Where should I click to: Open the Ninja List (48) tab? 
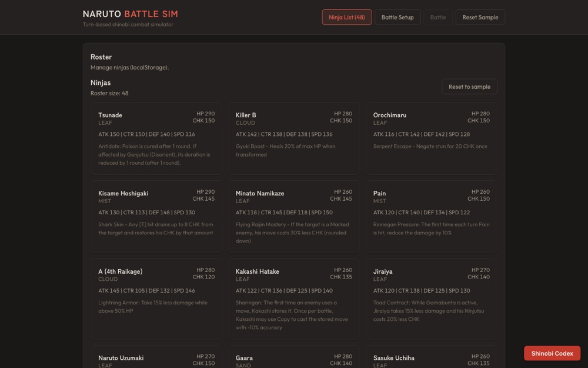tap(347, 17)
